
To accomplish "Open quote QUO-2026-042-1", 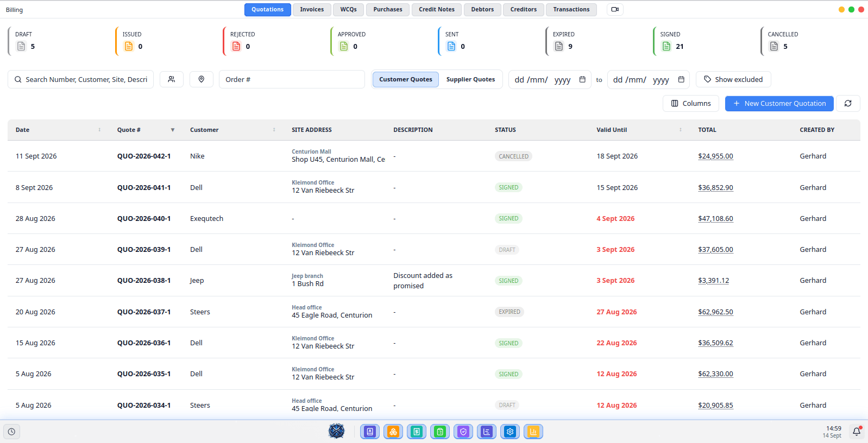I will point(144,156).
